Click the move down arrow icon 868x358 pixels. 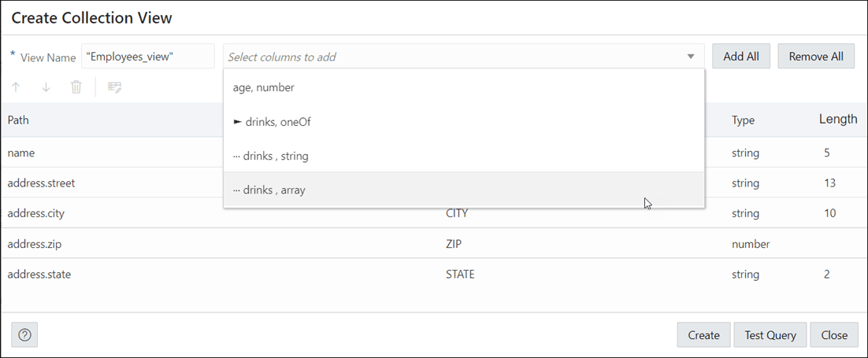[46, 87]
